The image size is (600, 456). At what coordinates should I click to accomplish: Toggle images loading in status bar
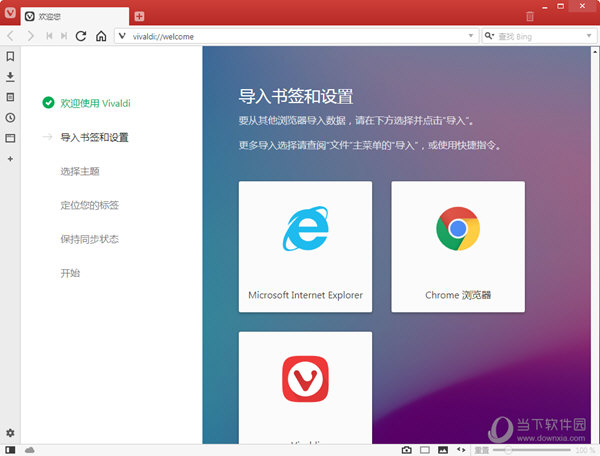coord(443,450)
